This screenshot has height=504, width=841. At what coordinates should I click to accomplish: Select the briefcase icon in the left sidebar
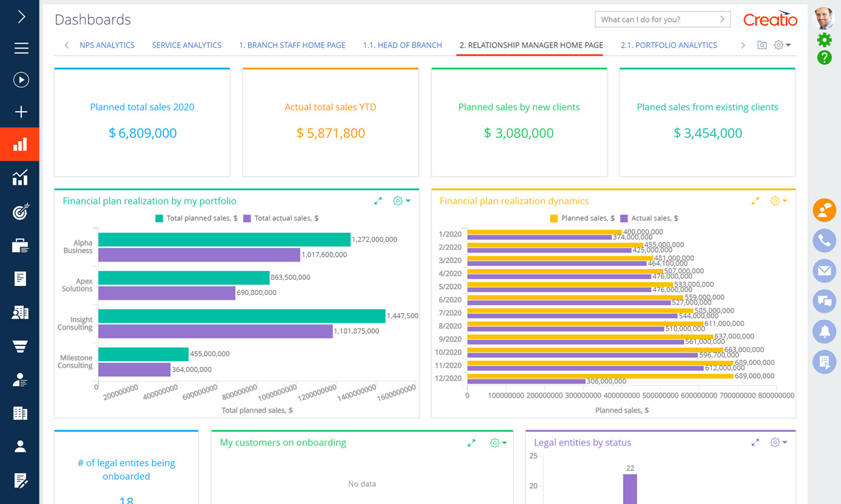click(x=20, y=245)
